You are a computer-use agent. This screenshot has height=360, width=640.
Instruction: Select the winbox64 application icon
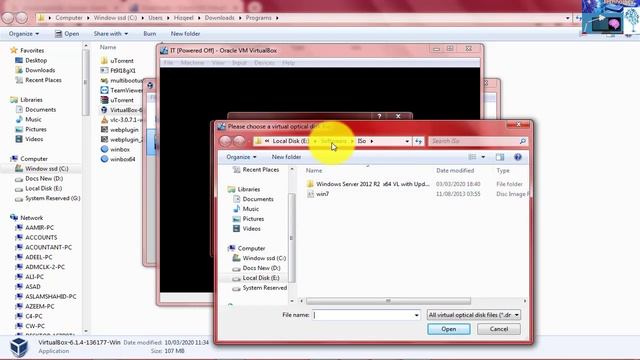click(104, 159)
